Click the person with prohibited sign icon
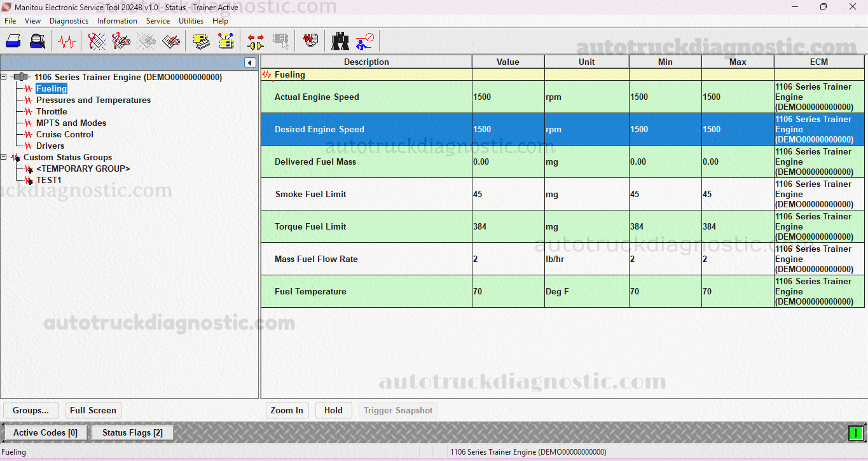This screenshot has width=868, height=461. [365, 41]
